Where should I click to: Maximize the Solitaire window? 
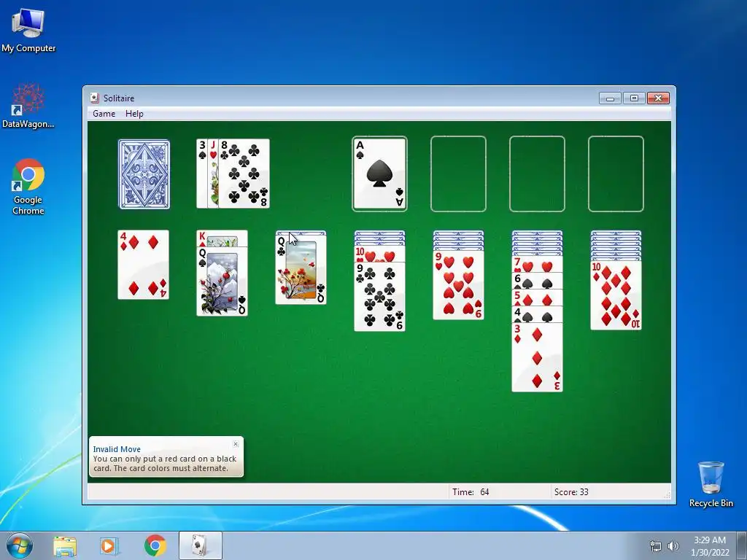(634, 98)
